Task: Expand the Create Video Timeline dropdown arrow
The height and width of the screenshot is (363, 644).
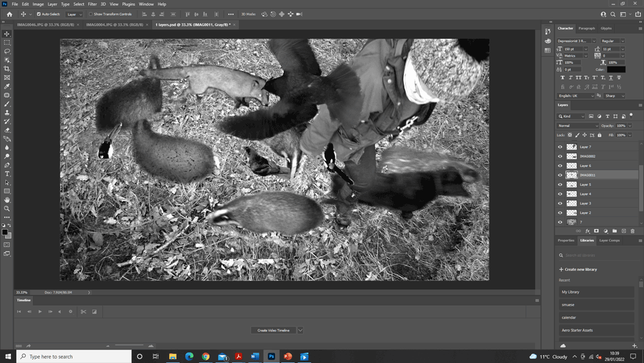Action: 300,330
